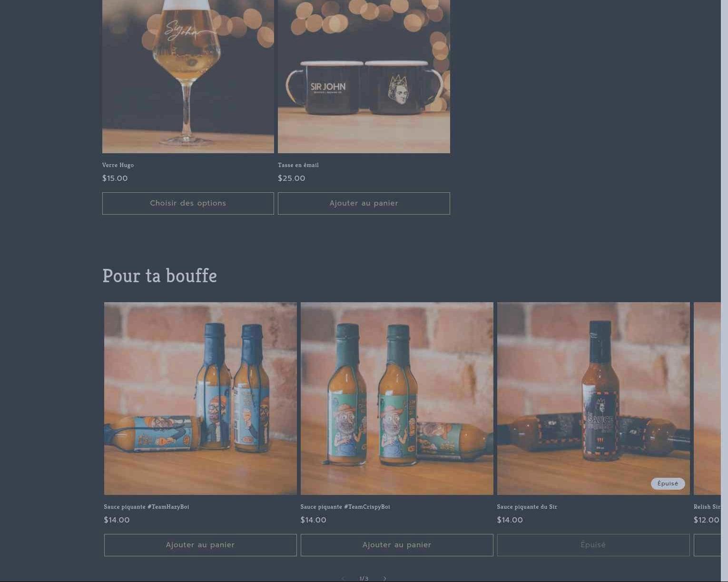Click Choisir des options for Verre Hugo
The image size is (728, 582).
[188, 203]
